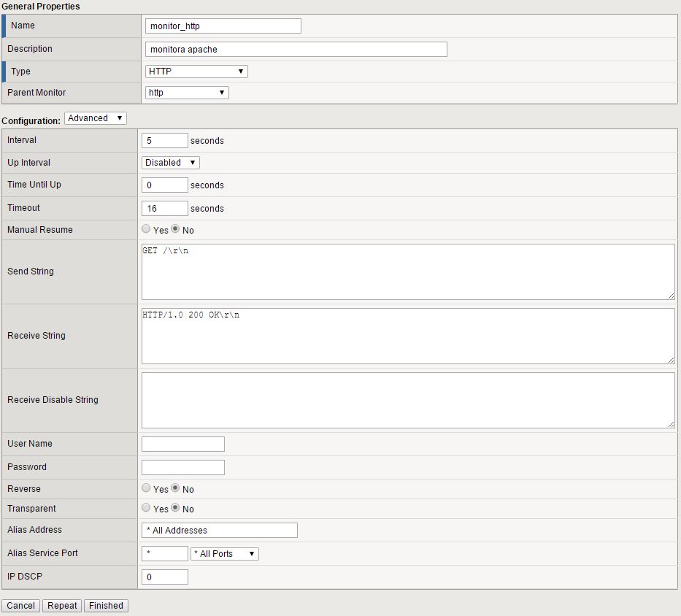
Task: Expand the Parent Monitor dropdown
Action: point(186,93)
